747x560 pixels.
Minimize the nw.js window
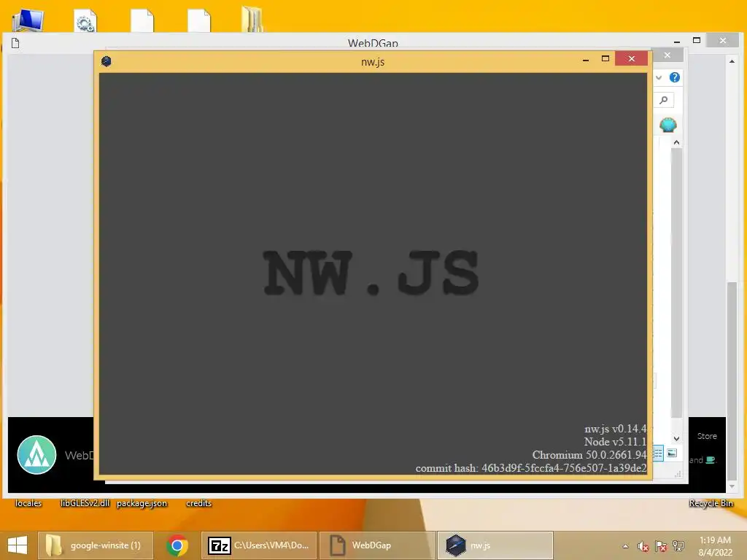pyautogui.click(x=586, y=60)
